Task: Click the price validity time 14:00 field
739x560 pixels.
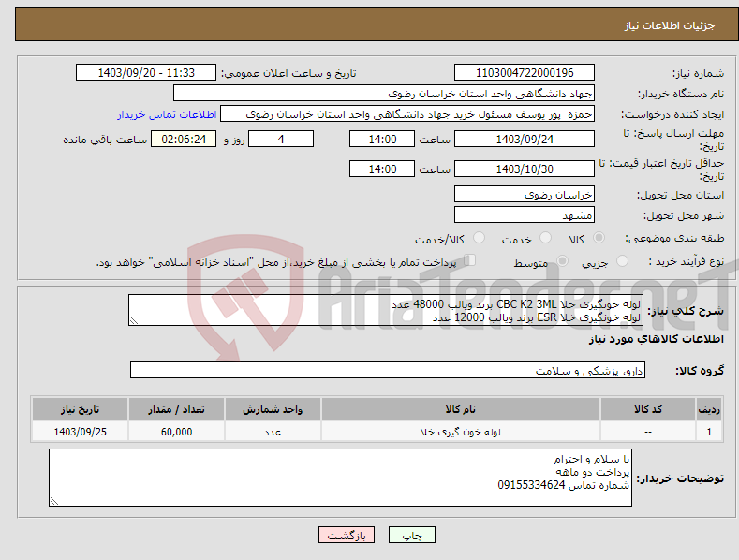Action: click(382, 169)
